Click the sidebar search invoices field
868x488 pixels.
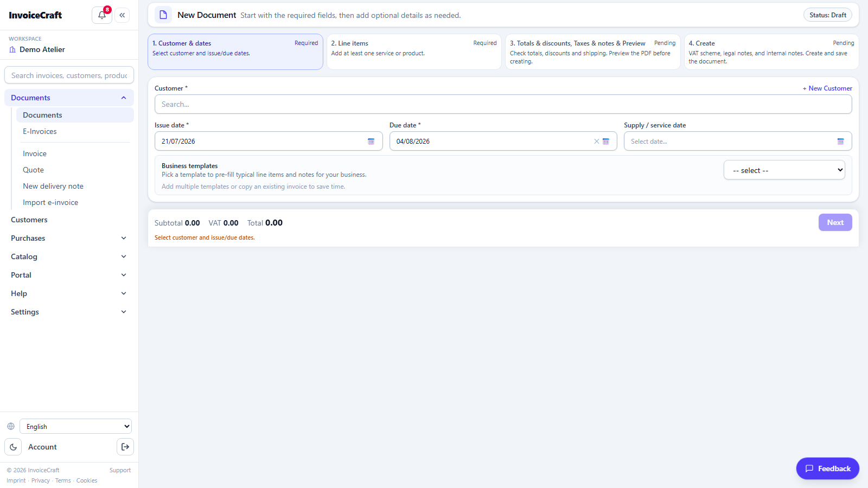click(x=69, y=75)
